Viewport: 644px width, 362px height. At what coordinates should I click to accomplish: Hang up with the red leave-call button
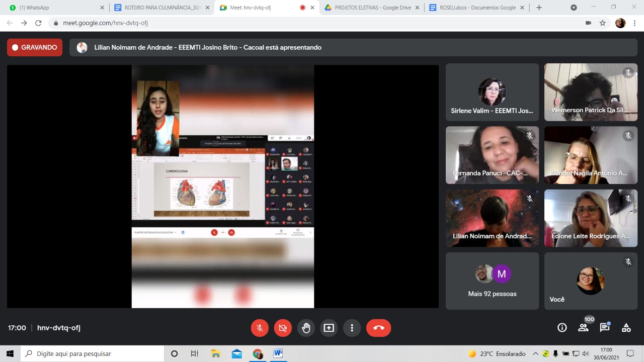coord(379,328)
